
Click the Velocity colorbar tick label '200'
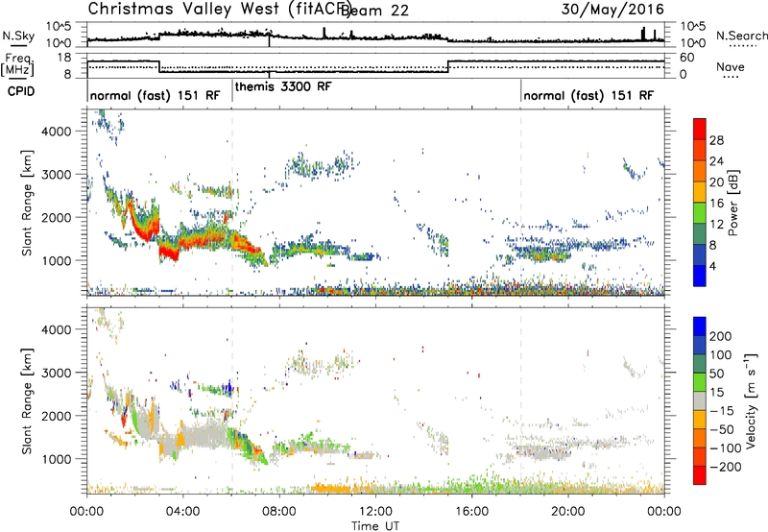coord(721,336)
